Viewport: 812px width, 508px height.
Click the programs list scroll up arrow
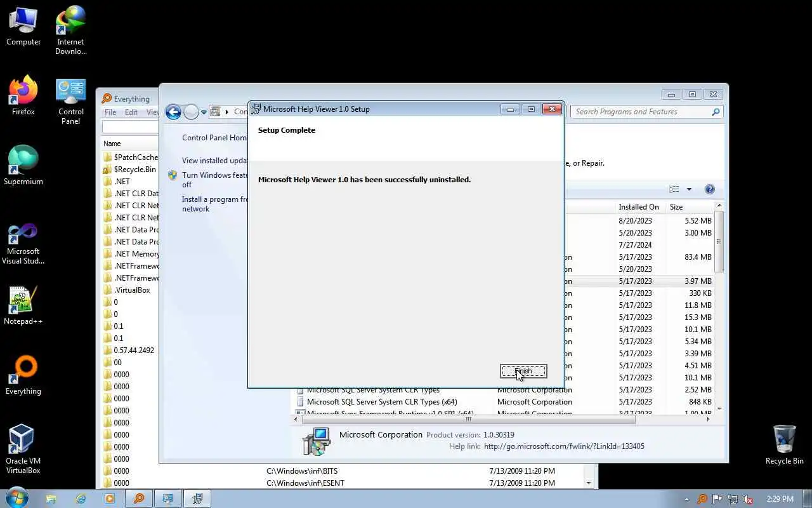coord(719,206)
